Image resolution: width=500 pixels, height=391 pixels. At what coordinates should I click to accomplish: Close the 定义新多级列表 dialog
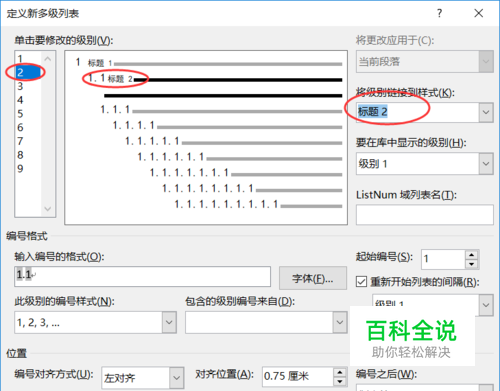(x=479, y=13)
